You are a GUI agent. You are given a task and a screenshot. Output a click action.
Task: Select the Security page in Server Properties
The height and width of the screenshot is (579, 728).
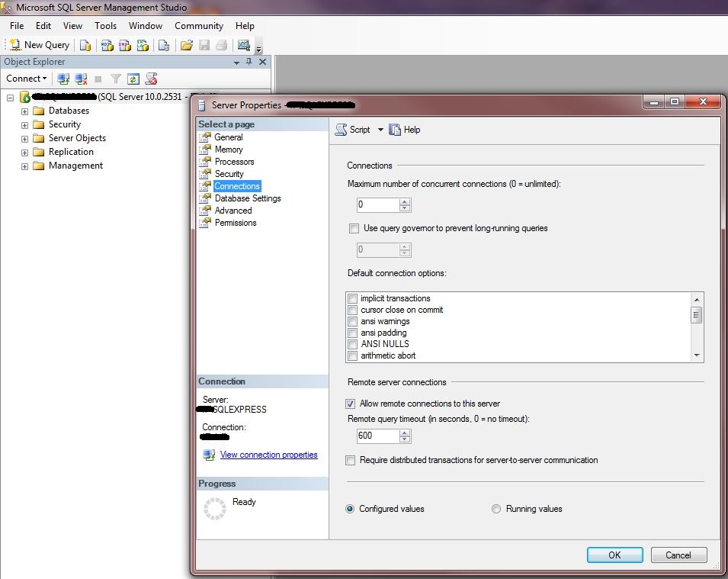pos(229,174)
